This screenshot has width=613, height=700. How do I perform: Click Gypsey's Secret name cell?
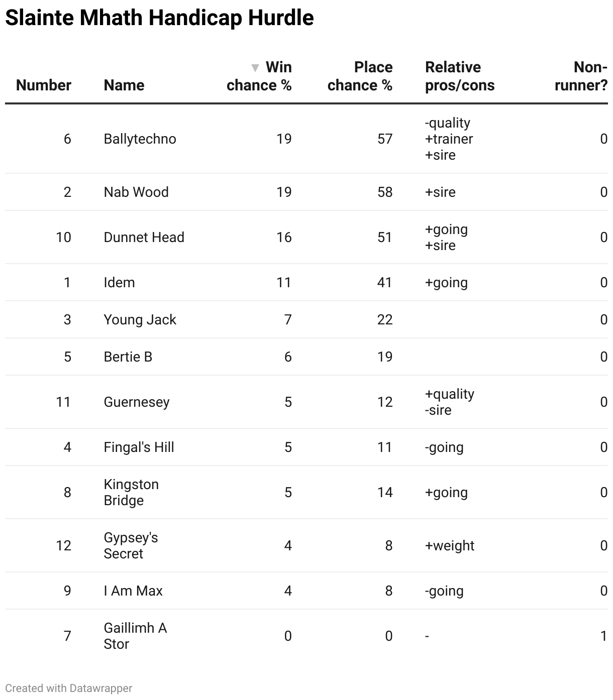point(131,546)
